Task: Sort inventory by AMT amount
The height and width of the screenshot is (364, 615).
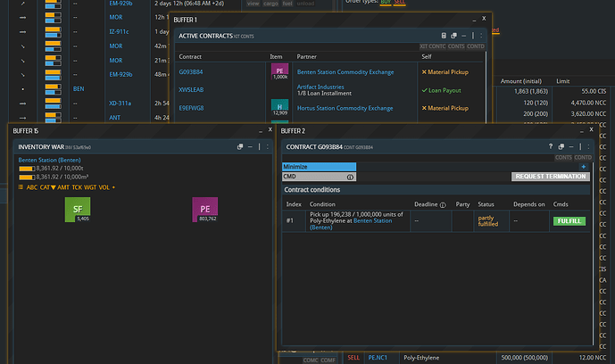Action: pos(63,187)
